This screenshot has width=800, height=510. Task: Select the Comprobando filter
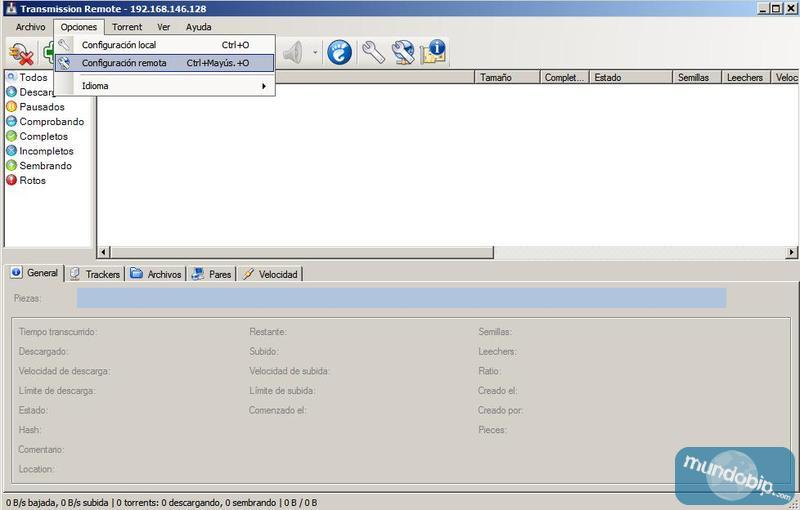pyautogui.click(x=52, y=122)
